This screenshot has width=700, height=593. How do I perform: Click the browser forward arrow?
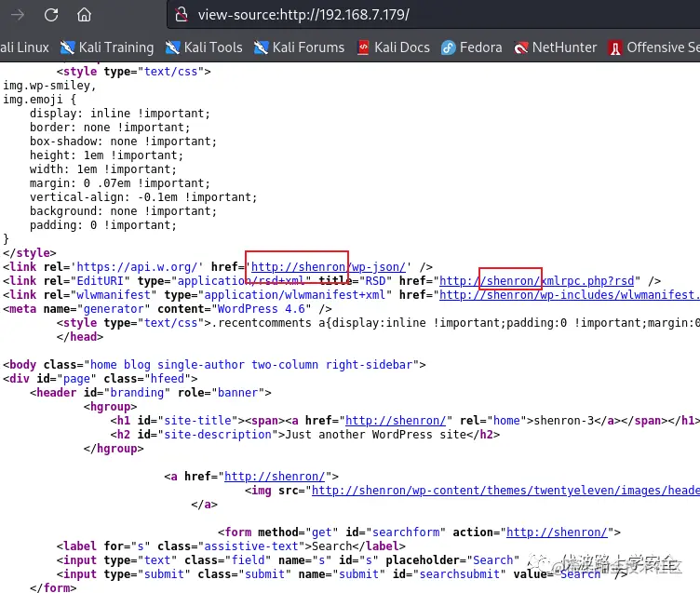(x=18, y=15)
